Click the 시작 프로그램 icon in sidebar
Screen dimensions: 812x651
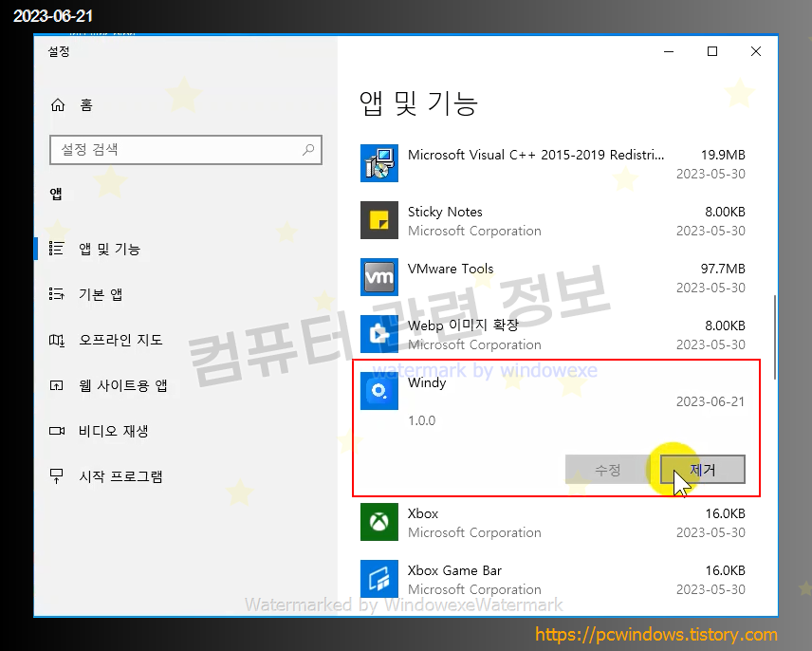(57, 476)
